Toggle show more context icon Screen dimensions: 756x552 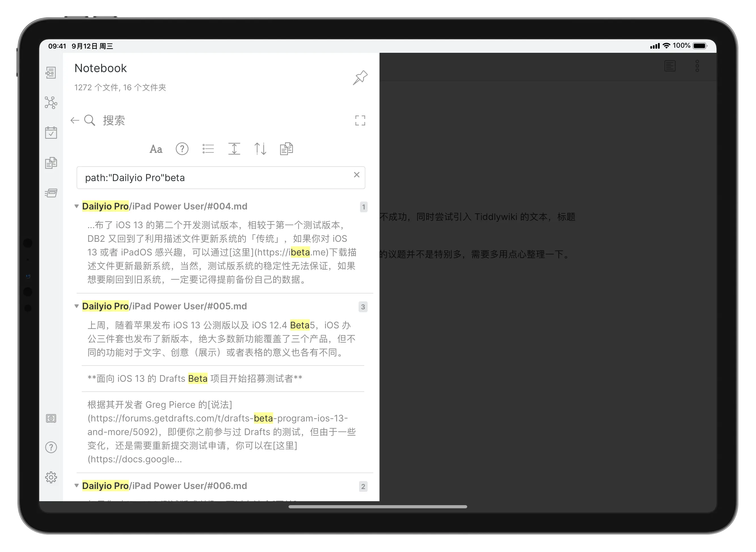pos(234,149)
